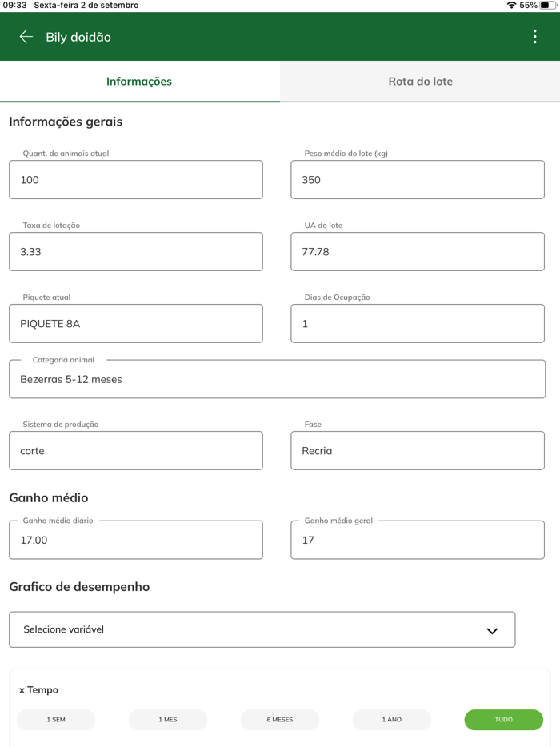Tap the back arrow icon
Viewport: 560px width, 747px height.
click(26, 37)
